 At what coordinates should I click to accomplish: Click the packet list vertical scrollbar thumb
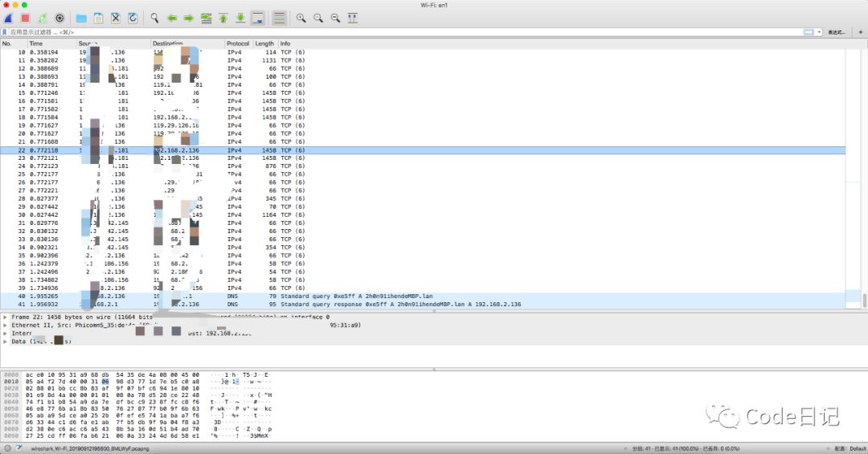[x=864, y=301]
